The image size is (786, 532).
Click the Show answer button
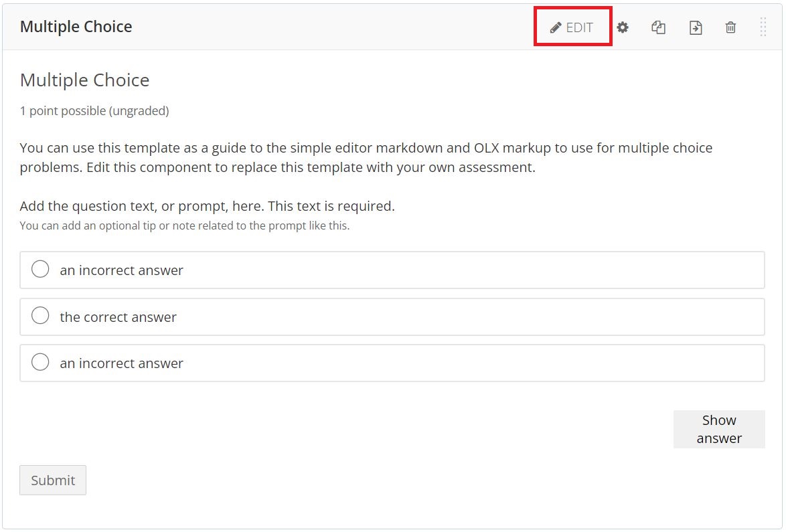[719, 429]
